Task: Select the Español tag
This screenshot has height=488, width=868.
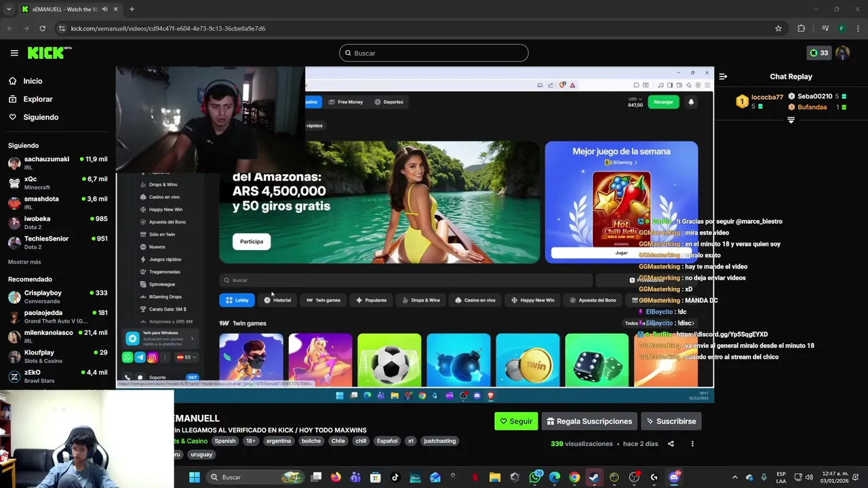Action: (x=387, y=441)
